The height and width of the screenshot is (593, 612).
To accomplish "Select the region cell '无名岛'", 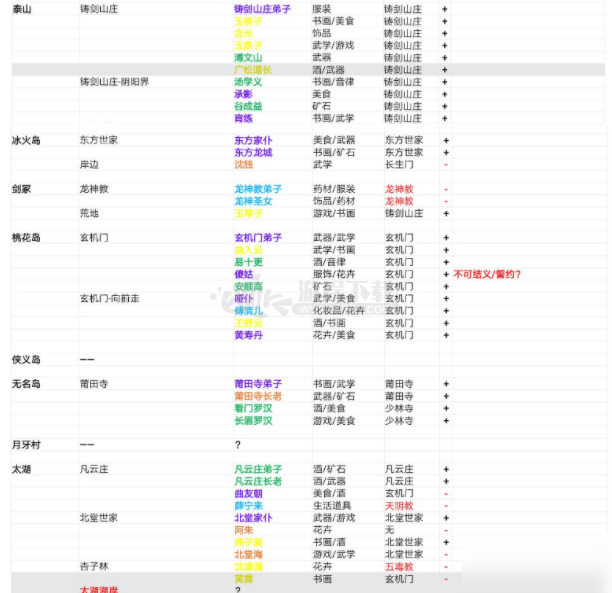I will pyautogui.click(x=27, y=384).
